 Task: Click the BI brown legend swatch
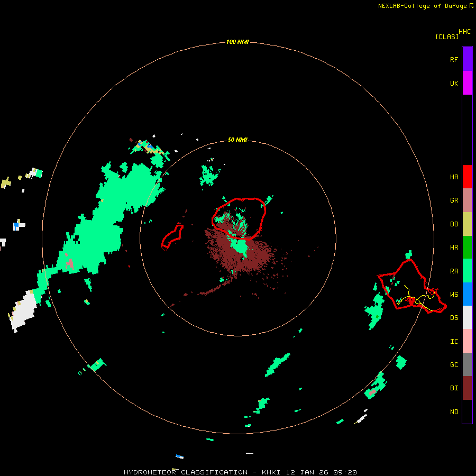tap(467, 388)
